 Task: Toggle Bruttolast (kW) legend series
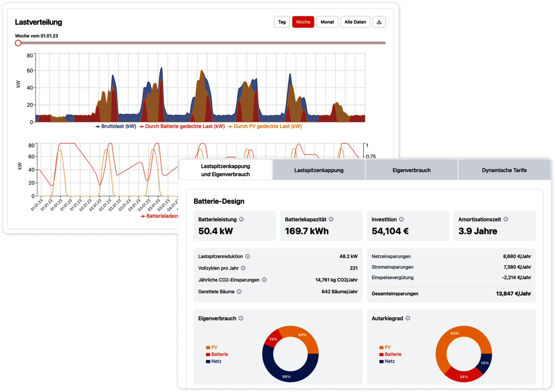pos(116,126)
